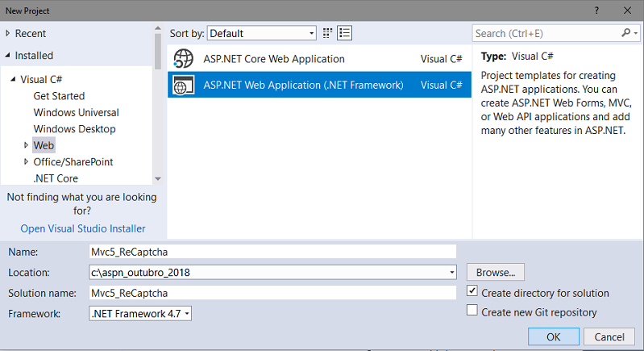Click the Name field Mvc5_ReCaptcha
Image resolution: width=644 pixels, height=351 pixels.
point(272,252)
